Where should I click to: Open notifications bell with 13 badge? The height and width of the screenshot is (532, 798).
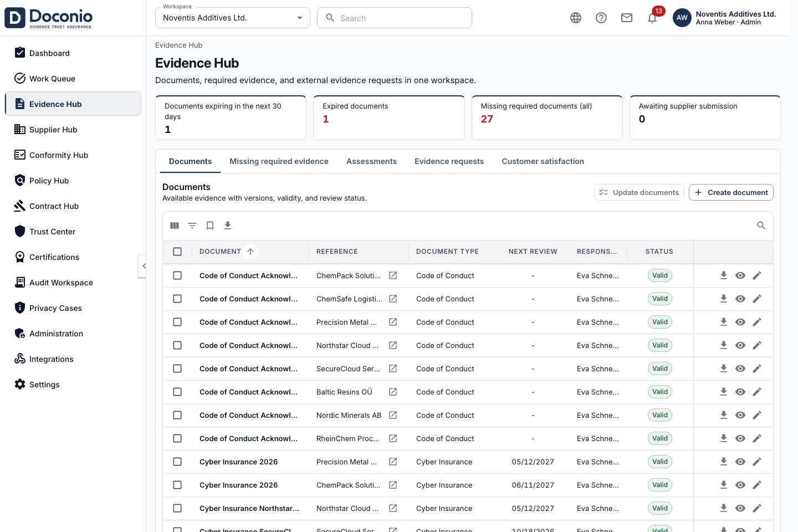pyautogui.click(x=653, y=18)
